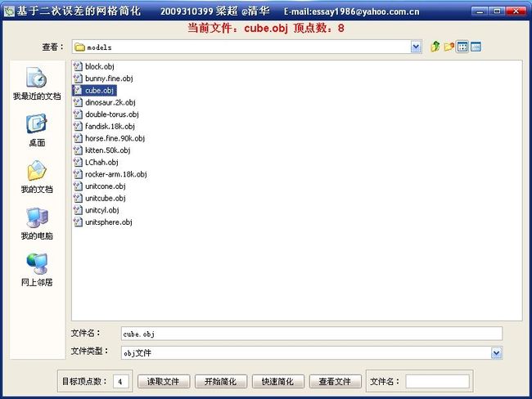
Task: Click the empty output file name (文件名) field
Action: 437,381
